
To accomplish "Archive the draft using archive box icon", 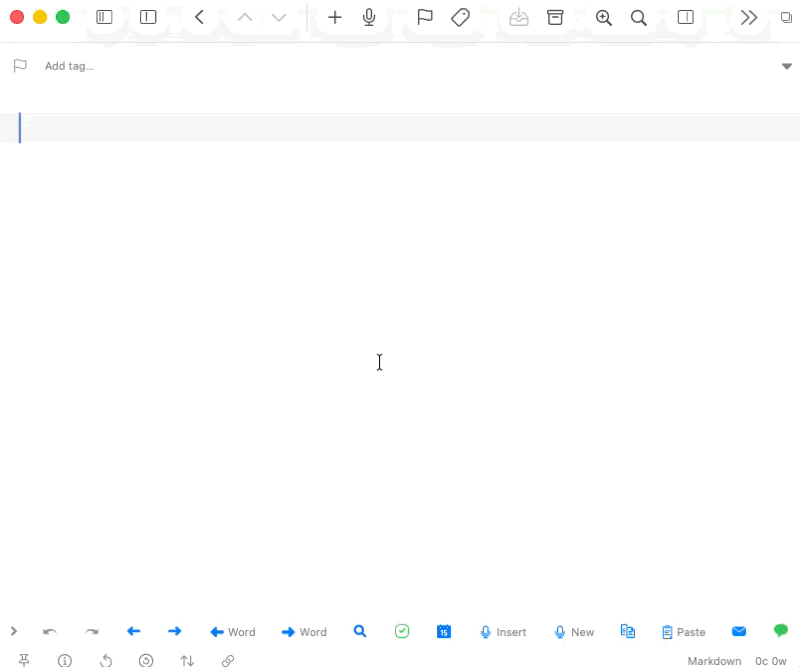I will 555,17.
